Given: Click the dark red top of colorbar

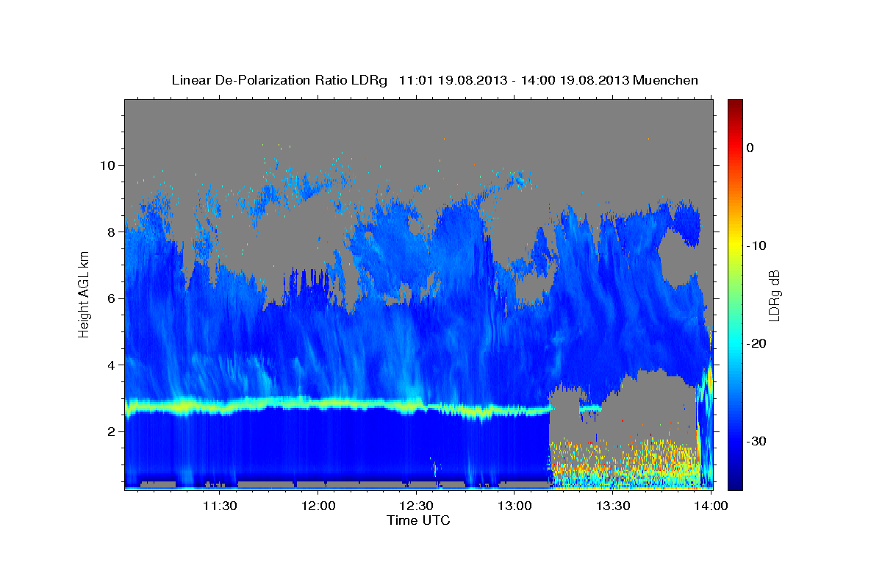Looking at the screenshot, I should [735, 104].
